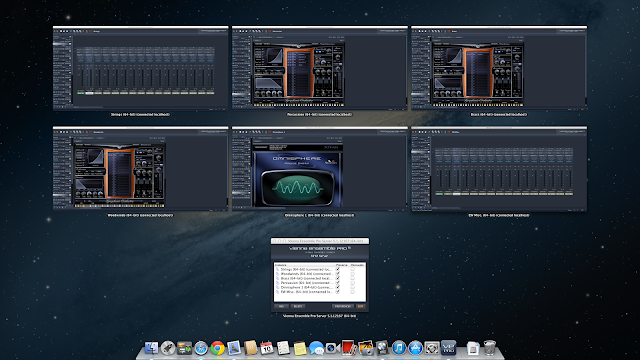Open Mail stamp icon in dock
Image resolution: width=640 pixels, height=360 pixels.
click(234, 348)
